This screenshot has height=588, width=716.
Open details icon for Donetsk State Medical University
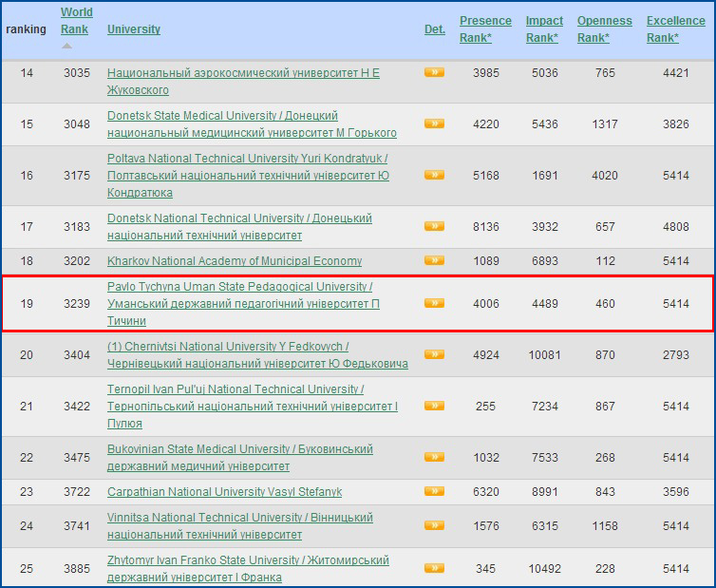click(x=434, y=123)
